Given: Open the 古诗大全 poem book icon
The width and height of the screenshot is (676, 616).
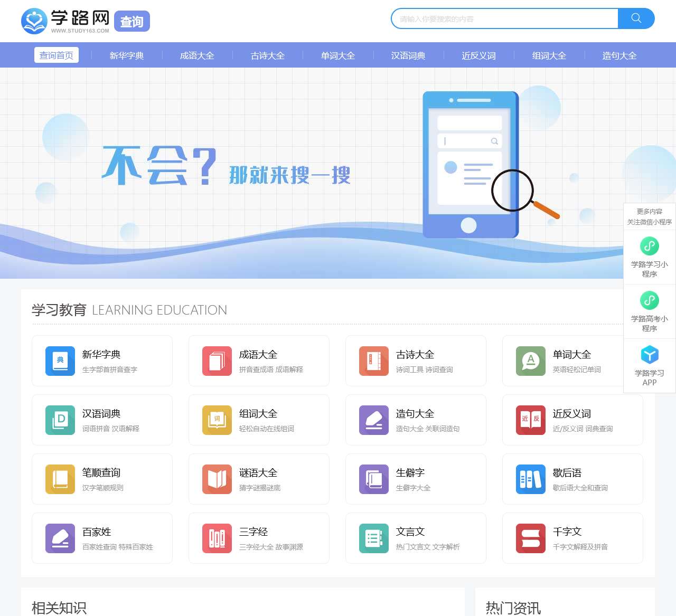Looking at the screenshot, I should [373, 361].
